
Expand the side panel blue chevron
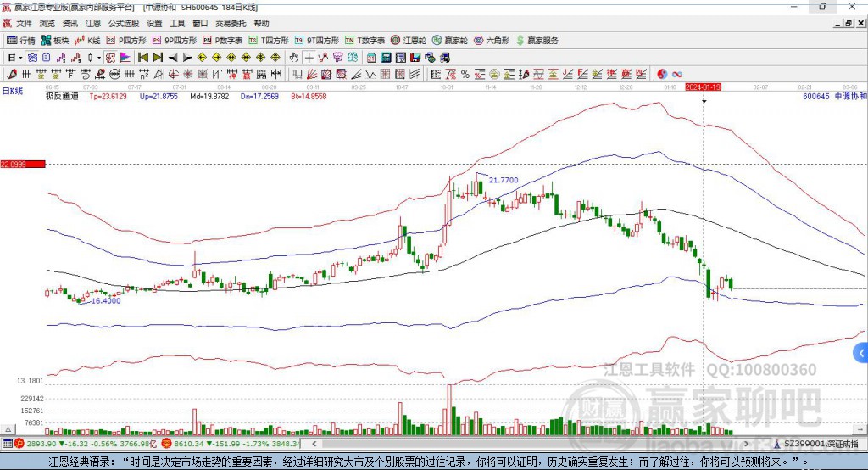coord(861,353)
